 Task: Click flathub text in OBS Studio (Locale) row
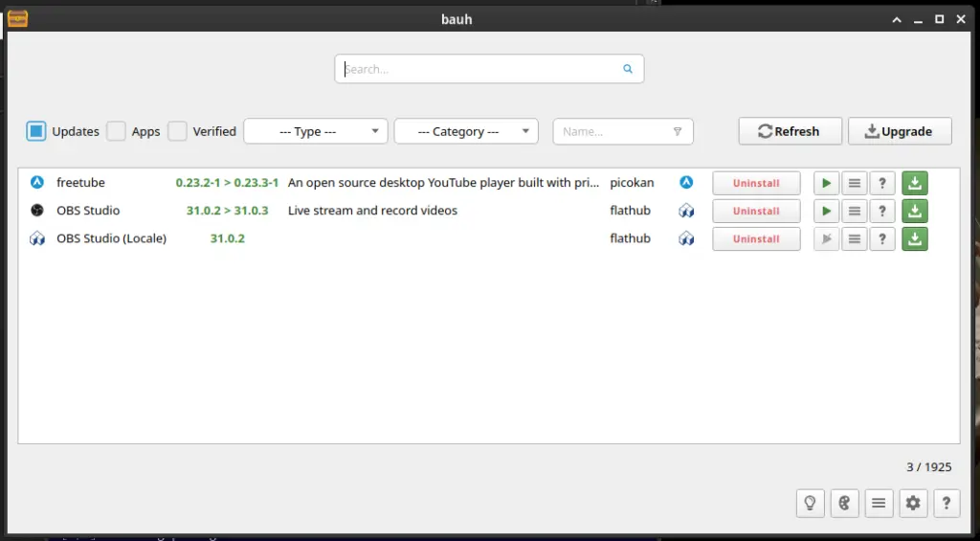[630, 238]
